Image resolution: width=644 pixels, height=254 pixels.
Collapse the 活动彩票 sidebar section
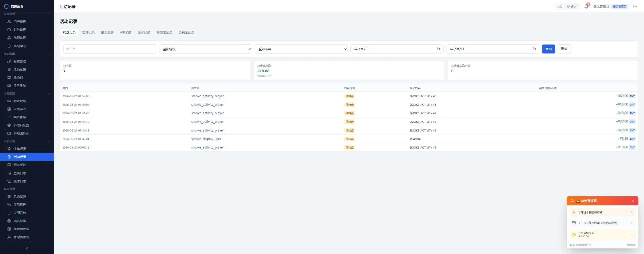tap(27, 54)
